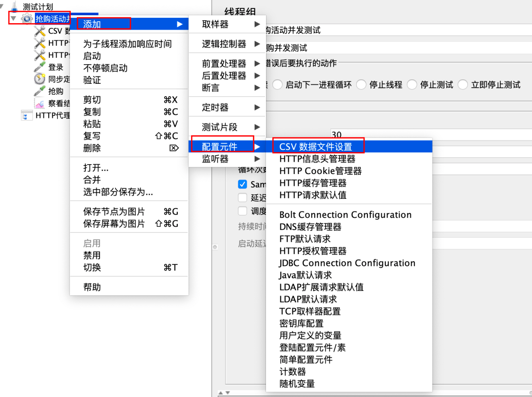This screenshot has width=532, height=397.
Task: Click the 同步定时器 clock icon
Action: tap(40, 79)
